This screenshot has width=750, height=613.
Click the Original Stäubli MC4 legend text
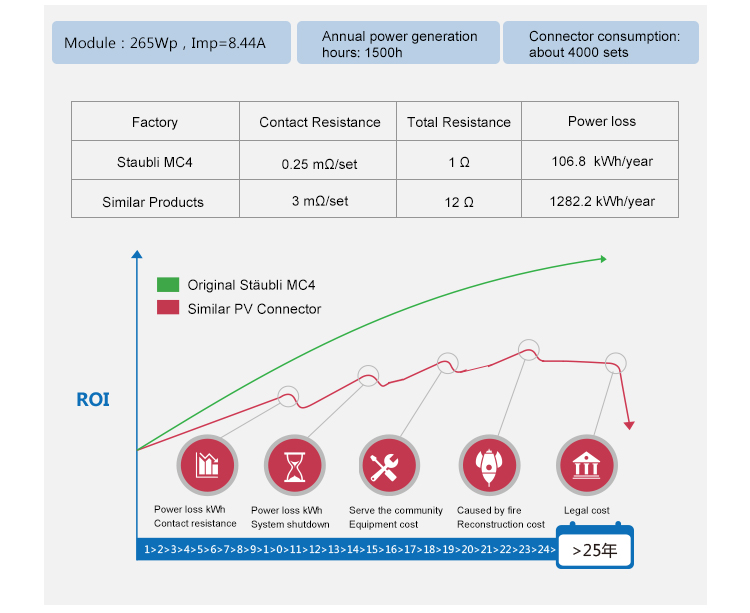click(251, 285)
